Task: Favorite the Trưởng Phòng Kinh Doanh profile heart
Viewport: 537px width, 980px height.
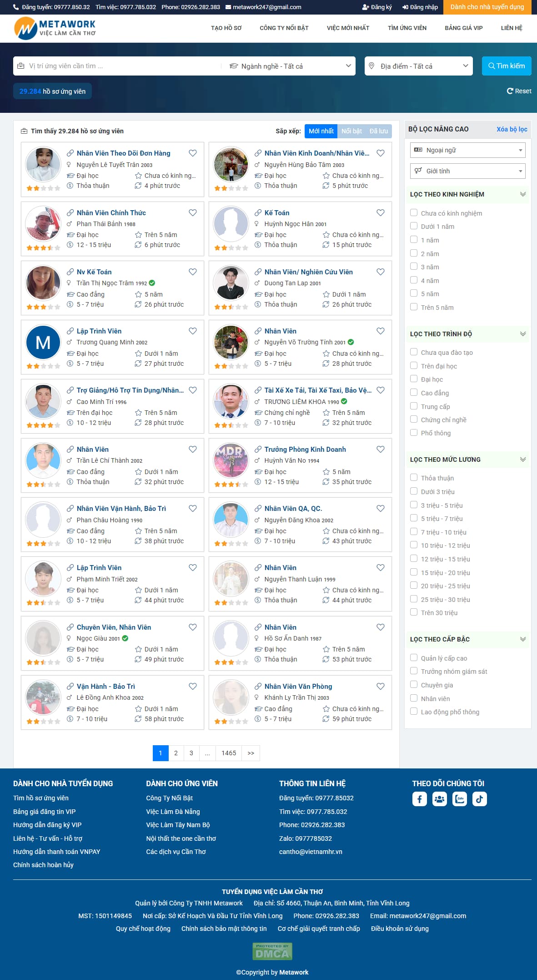Action: click(x=381, y=449)
